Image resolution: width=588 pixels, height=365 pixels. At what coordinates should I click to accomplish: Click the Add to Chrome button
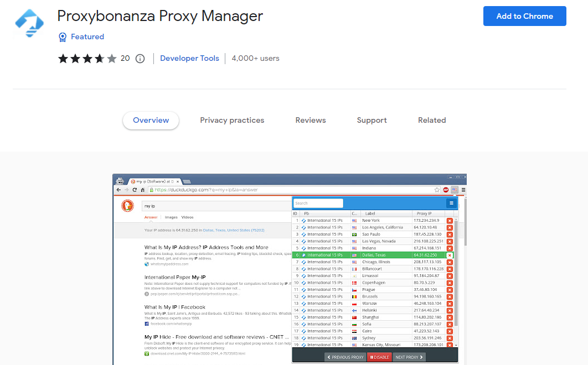(525, 16)
